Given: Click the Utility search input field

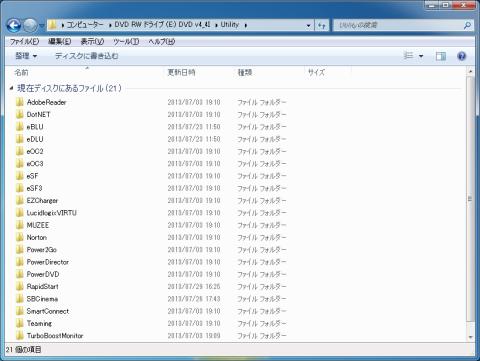Looking at the screenshot, I should point(399,25).
